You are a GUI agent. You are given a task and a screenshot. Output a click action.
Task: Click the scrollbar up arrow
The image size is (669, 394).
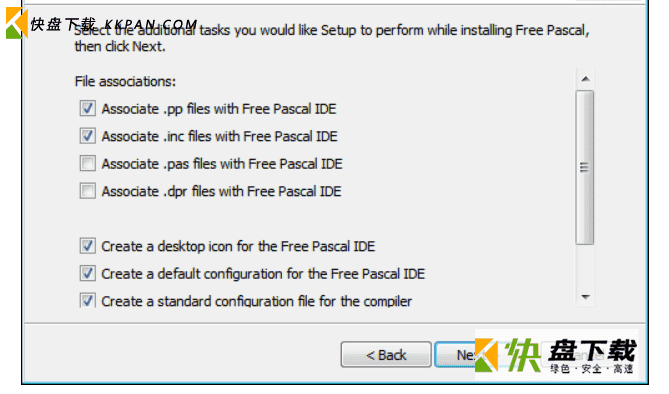tap(585, 79)
